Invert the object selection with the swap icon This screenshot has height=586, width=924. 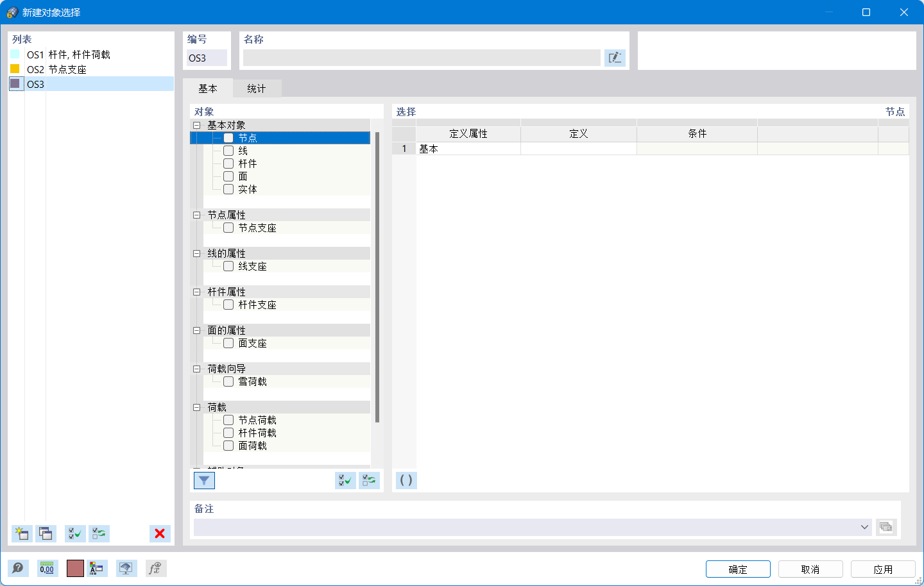pos(369,480)
